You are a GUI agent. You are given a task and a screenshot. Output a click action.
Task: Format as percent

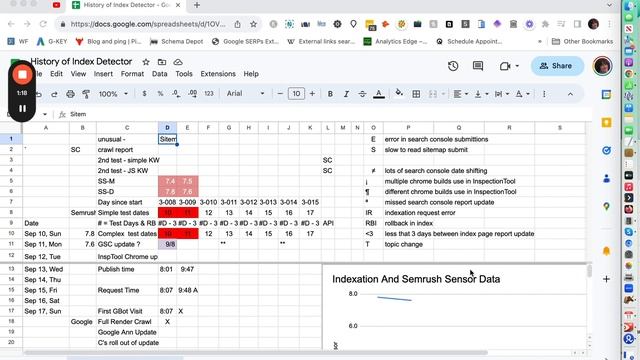160,94
